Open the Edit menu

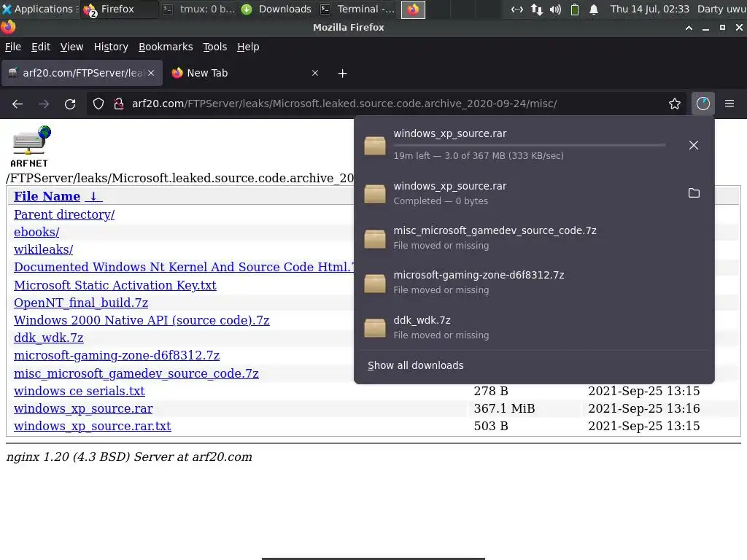pyautogui.click(x=41, y=47)
